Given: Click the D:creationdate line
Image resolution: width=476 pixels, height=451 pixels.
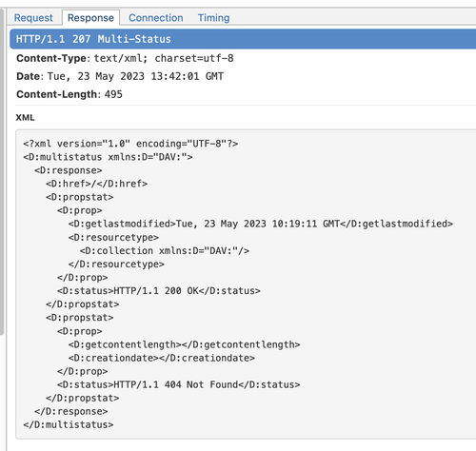Looking at the screenshot, I should (x=162, y=358).
